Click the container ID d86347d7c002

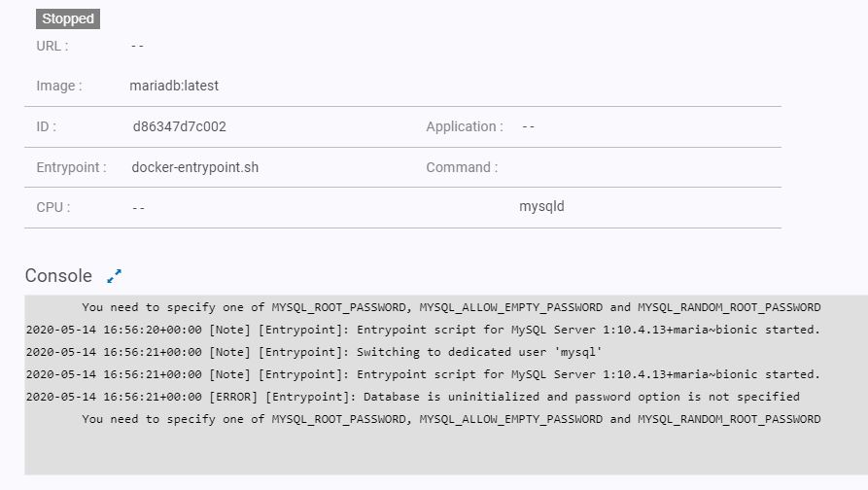pyautogui.click(x=180, y=126)
